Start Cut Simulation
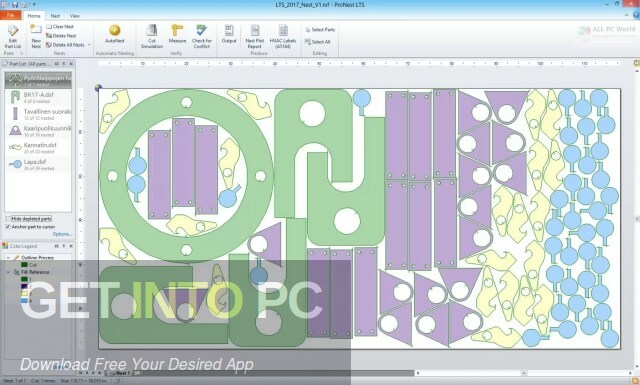Screen dimensions: 640x385 152,37
